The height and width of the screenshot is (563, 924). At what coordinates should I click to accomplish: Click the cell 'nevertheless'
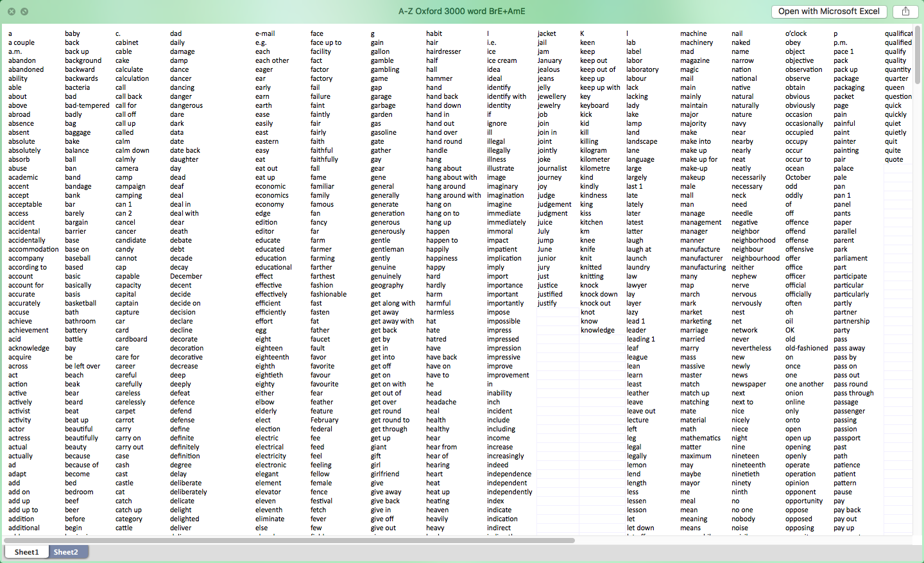click(x=751, y=348)
